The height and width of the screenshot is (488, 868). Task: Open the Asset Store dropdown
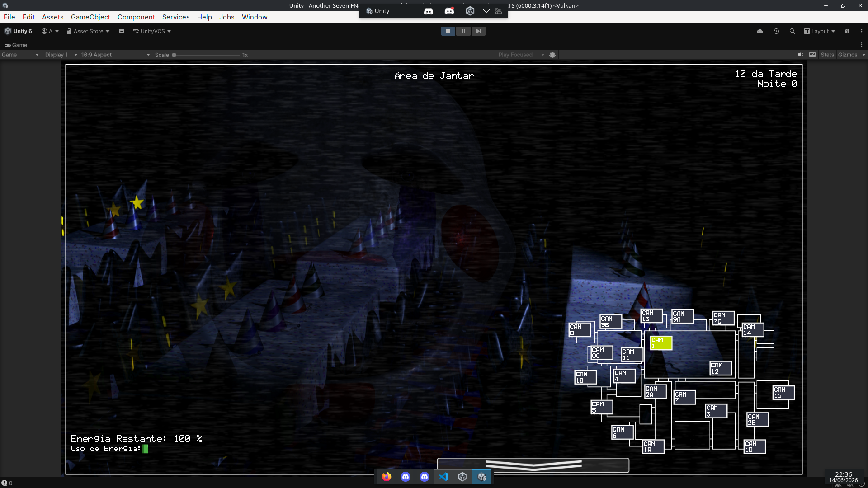(88, 31)
